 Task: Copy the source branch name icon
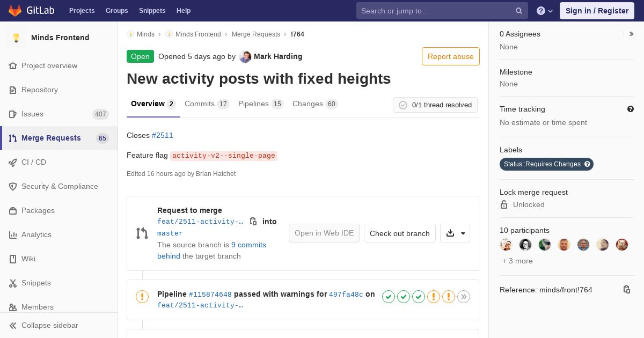[x=253, y=221]
